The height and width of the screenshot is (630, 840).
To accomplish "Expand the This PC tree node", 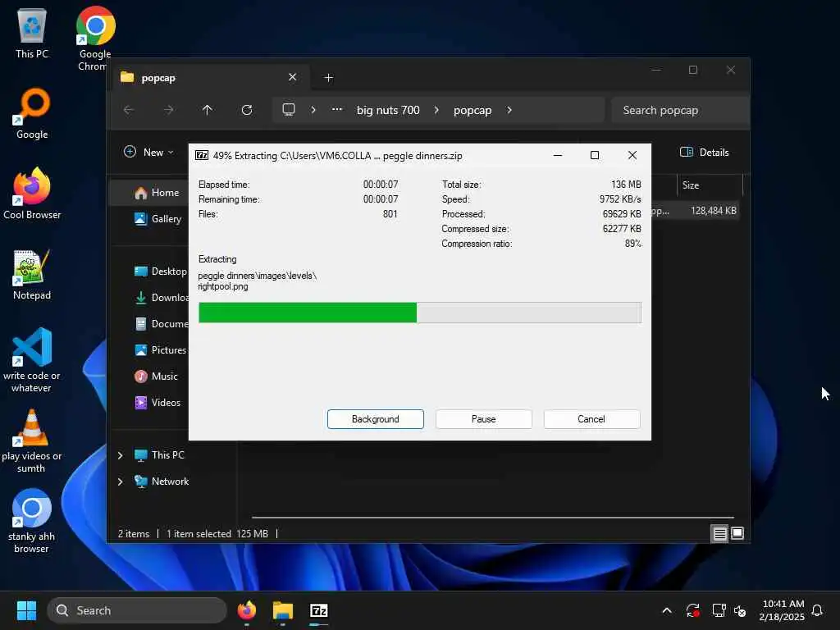I will point(120,455).
